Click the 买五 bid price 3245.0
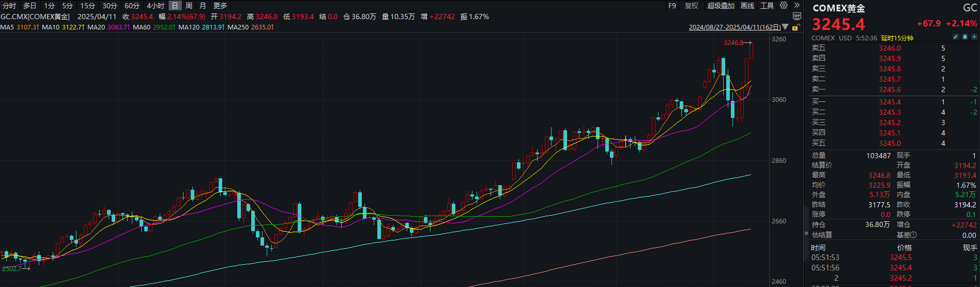This screenshot has height=287, width=980. pos(890,143)
